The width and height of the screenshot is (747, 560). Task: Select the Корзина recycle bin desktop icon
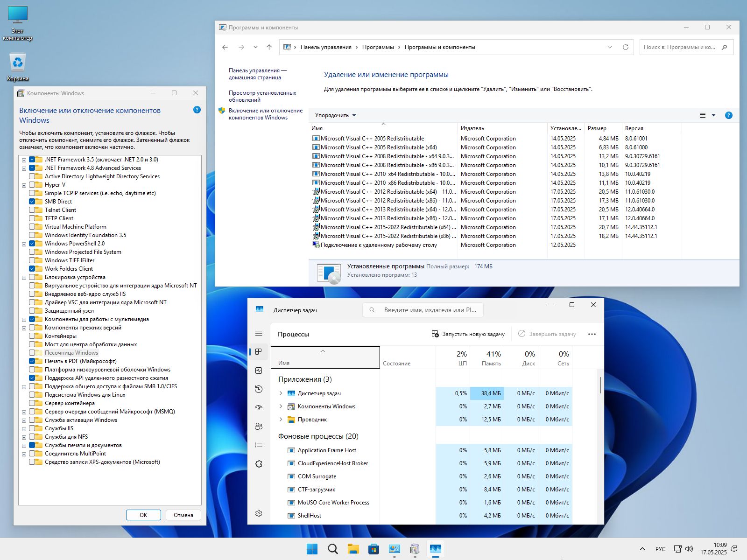click(x=18, y=67)
